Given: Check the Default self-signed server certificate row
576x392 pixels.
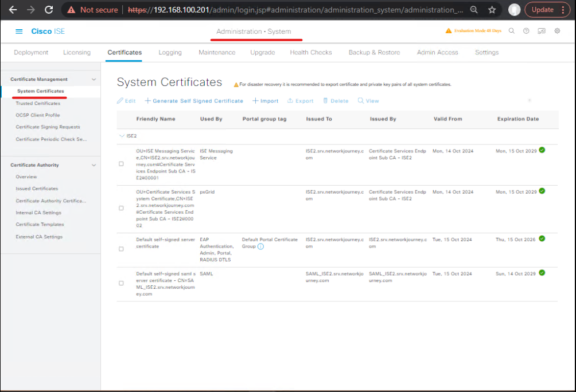Looking at the screenshot, I should pos(121,249).
